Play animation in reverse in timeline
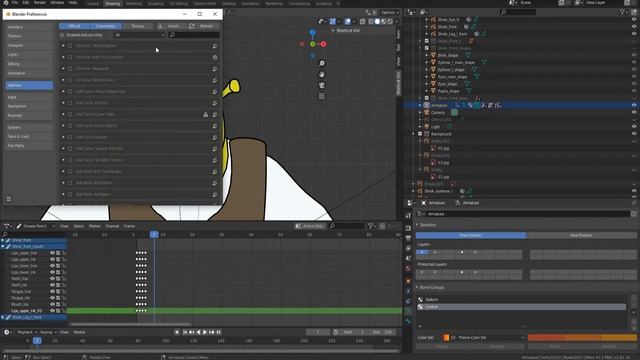 198,332
